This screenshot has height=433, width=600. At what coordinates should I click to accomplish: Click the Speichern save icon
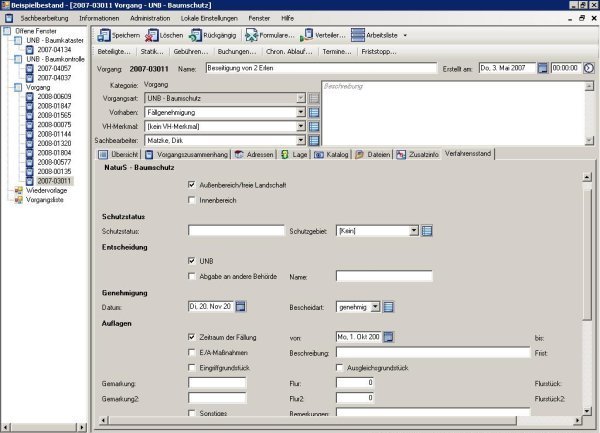[x=104, y=35]
